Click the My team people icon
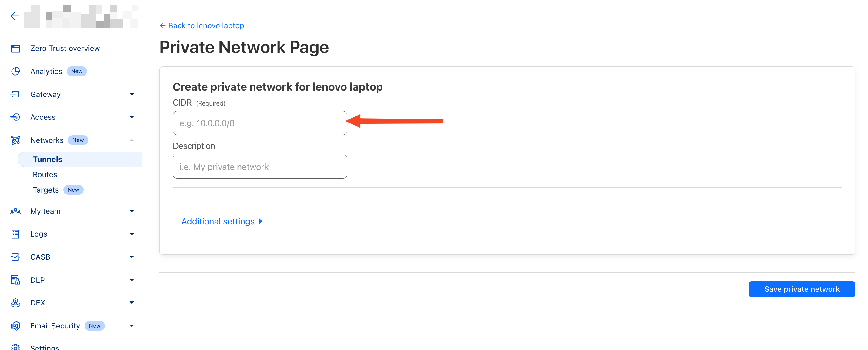The width and height of the screenshot is (868, 350). tap(15, 211)
